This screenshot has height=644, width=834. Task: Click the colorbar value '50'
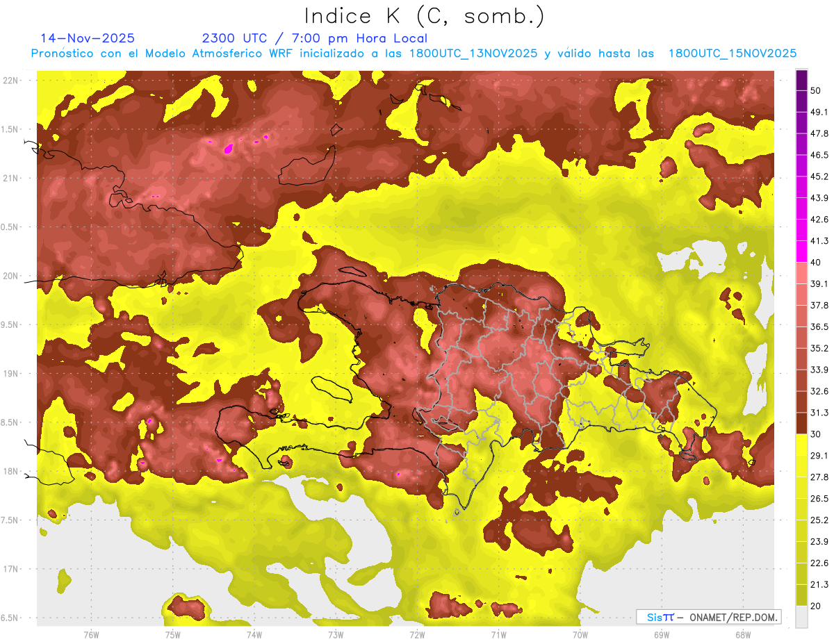(816, 92)
